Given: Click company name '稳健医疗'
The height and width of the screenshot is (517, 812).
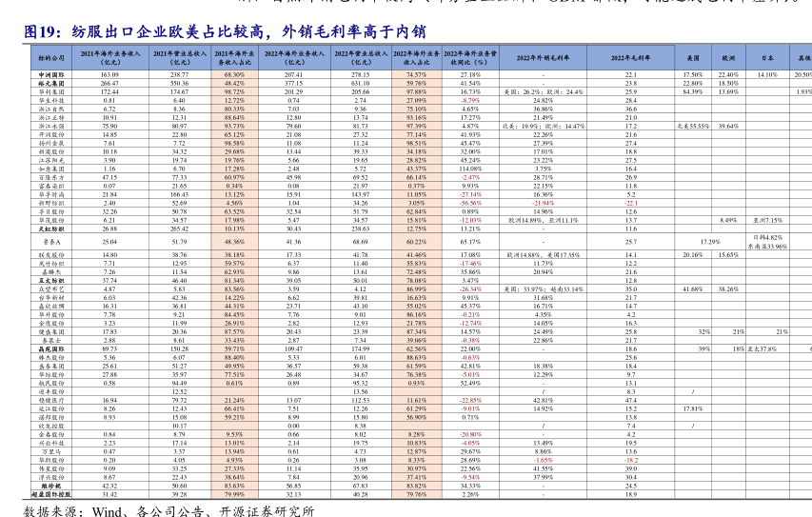Looking at the screenshot, I should coord(51,400).
